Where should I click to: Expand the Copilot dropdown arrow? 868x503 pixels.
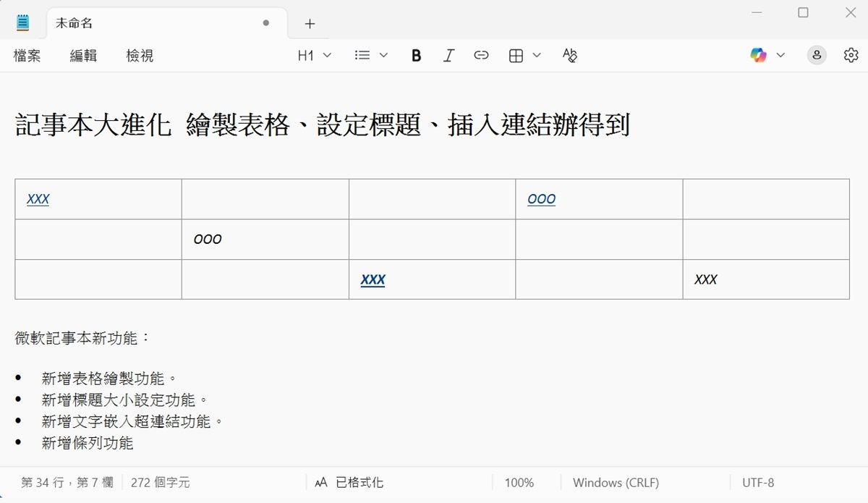coord(780,55)
